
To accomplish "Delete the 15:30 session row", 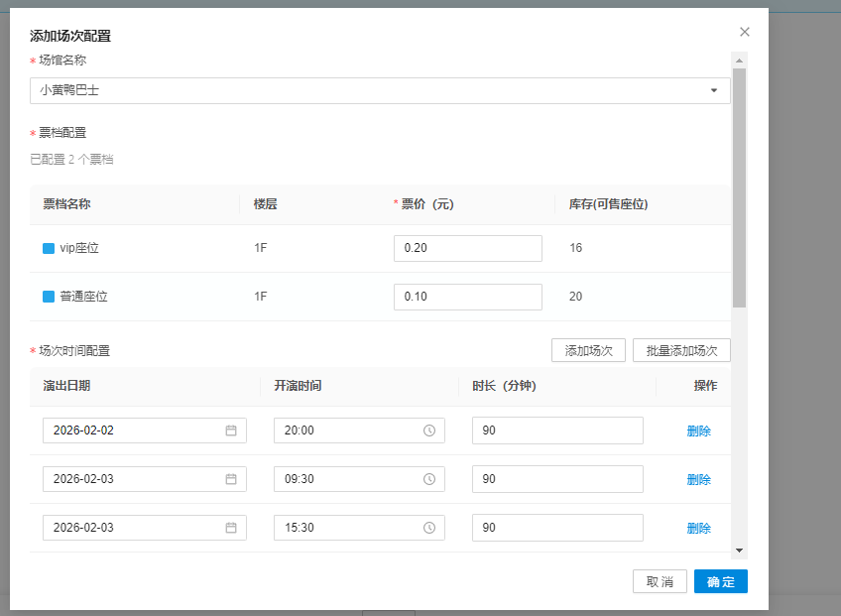I will tap(698, 528).
